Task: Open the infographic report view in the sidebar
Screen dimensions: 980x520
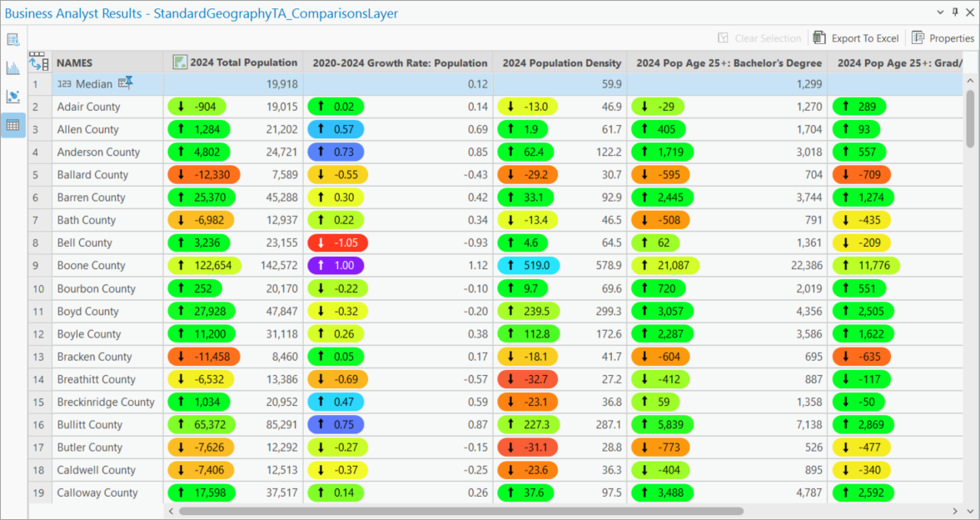Action: [12, 38]
